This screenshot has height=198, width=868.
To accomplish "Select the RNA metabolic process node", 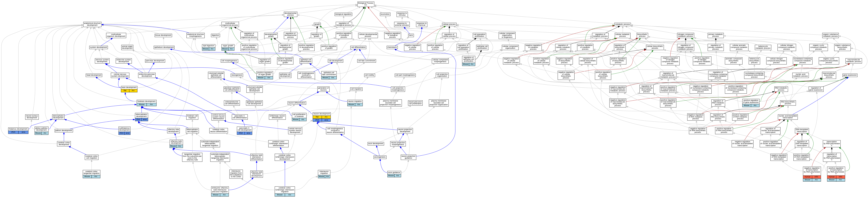I will pos(781,89).
